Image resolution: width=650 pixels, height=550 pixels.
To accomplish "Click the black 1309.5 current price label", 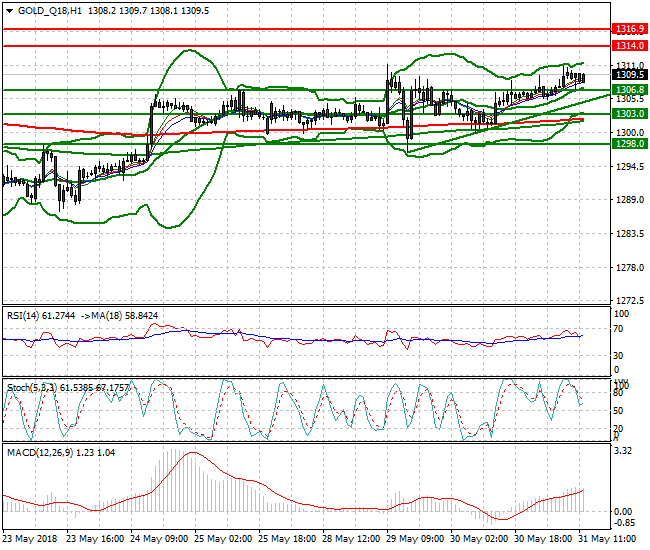I will pos(629,75).
